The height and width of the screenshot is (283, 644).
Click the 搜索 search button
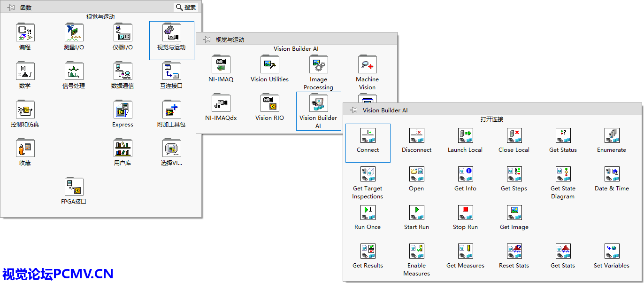click(186, 8)
